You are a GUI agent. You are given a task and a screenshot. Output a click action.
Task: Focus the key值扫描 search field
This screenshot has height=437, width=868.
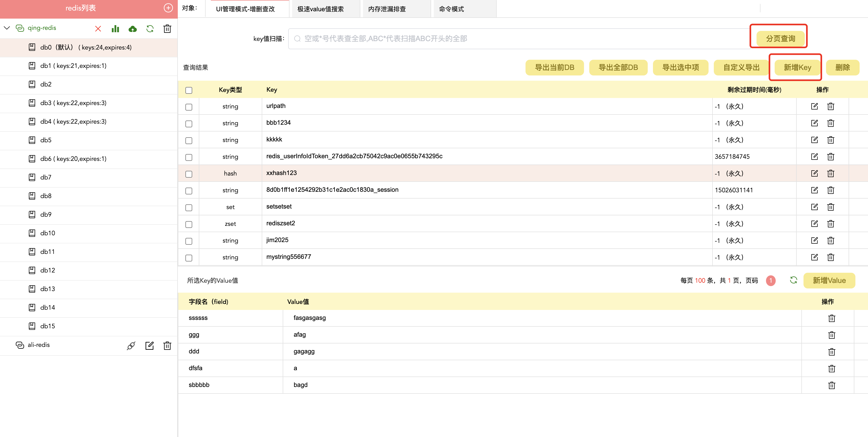(519, 39)
